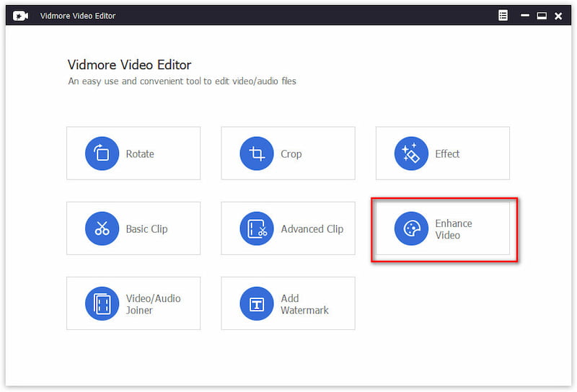Click the Advanced Clip icon
This screenshot has height=392, width=577.
257,228
